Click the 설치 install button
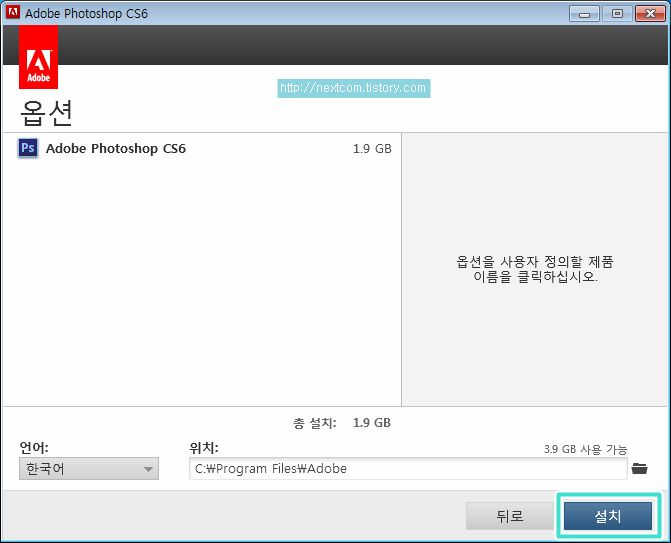This screenshot has height=543, width=671. pos(608,516)
